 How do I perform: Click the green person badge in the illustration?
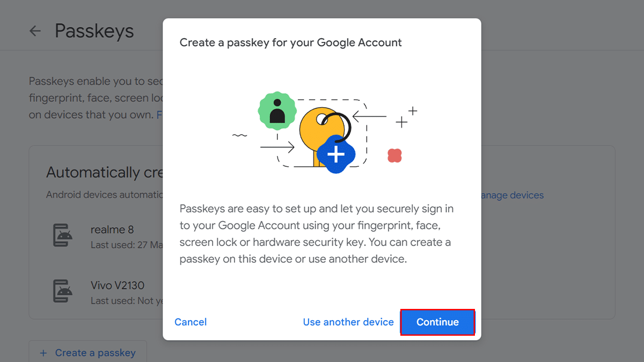277,110
